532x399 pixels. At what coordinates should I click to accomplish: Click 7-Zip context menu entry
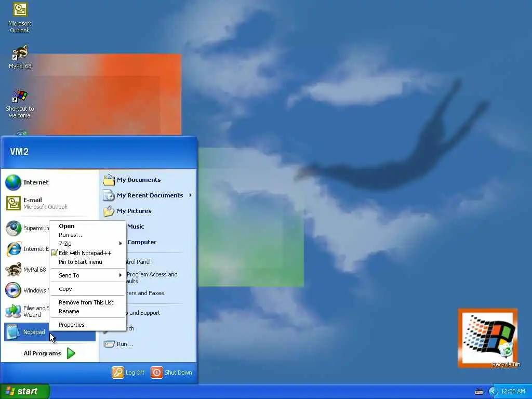[x=87, y=244]
